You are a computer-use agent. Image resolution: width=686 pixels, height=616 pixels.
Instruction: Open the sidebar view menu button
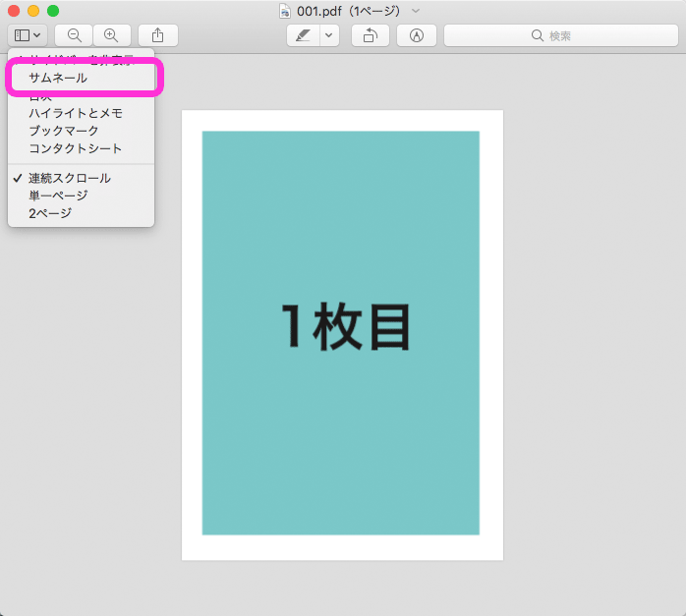pyautogui.click(x=28, y=35)
